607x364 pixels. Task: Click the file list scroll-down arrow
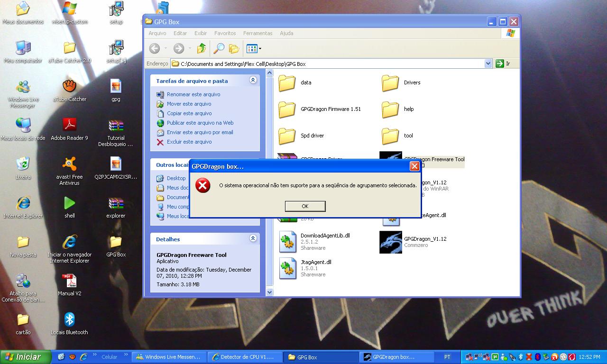tap(269, 292)
